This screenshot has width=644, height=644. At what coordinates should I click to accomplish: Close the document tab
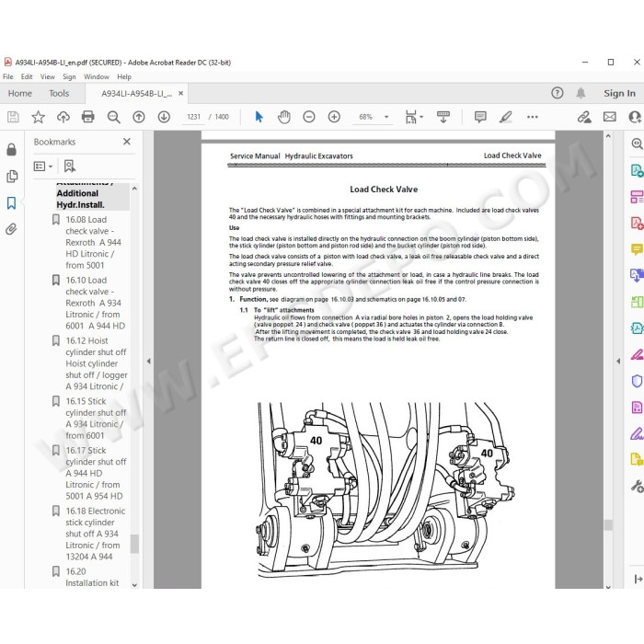coord(180,93)
